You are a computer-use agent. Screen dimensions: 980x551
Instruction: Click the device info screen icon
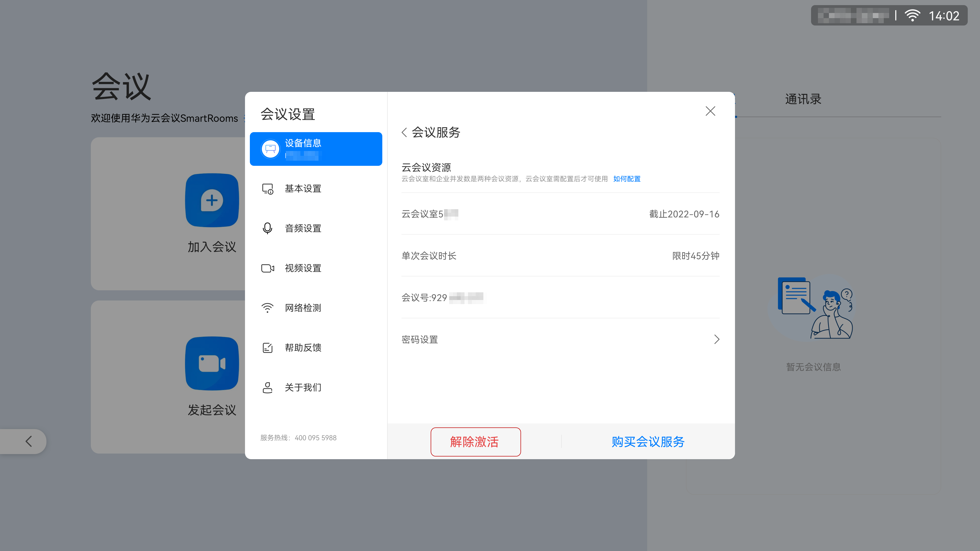click(270, 149)
